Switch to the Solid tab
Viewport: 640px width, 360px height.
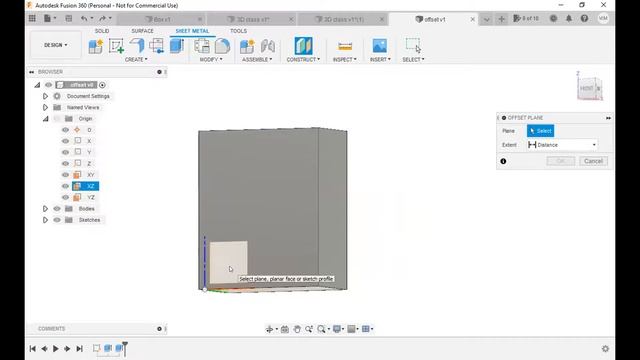coord(102,31)
